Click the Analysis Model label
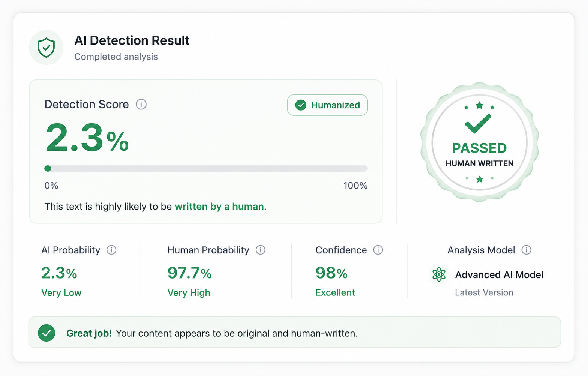 pyautogui.click(x=481, y=250)
